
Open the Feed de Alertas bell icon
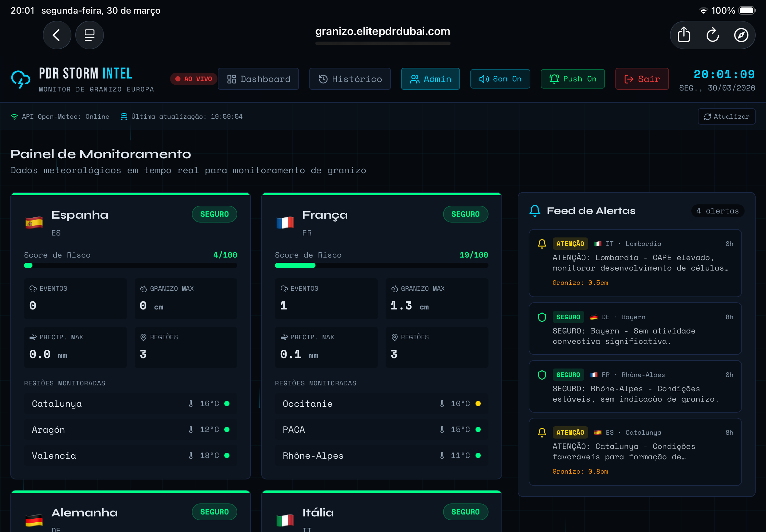click(x=535, y=210)
